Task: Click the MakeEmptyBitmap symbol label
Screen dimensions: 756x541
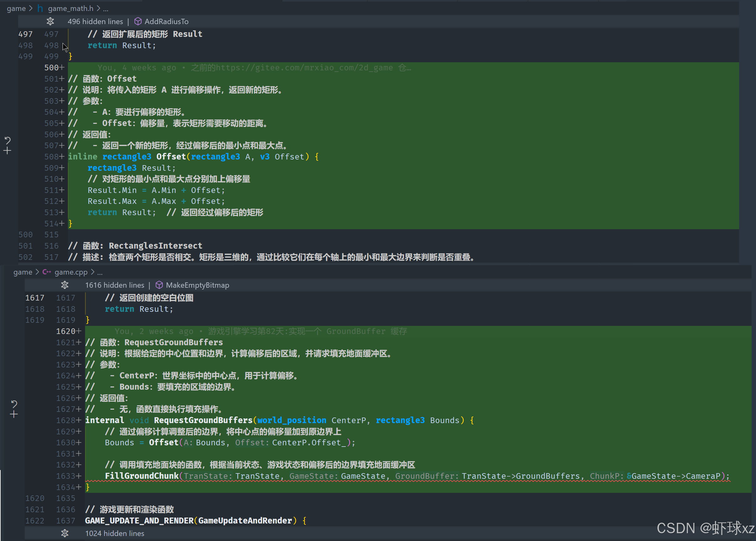Action: (198, 285)
